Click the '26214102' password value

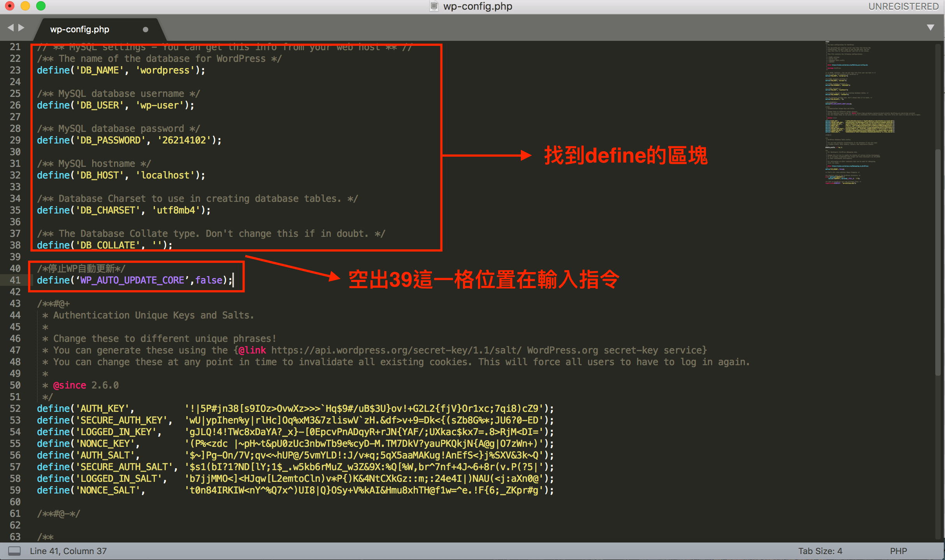pos(184,140)
